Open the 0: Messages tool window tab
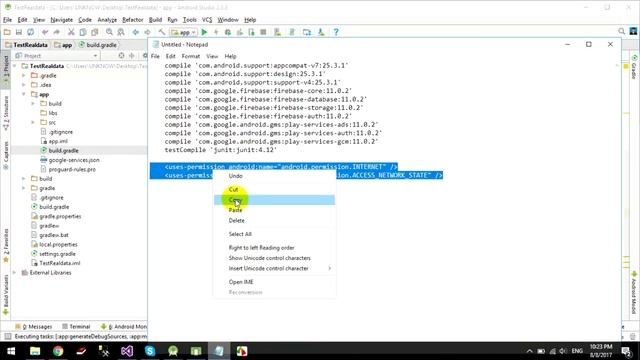Image resolution: width=640 pixels, height=360 pixels. pyautogui.click(x=34, y=327)
